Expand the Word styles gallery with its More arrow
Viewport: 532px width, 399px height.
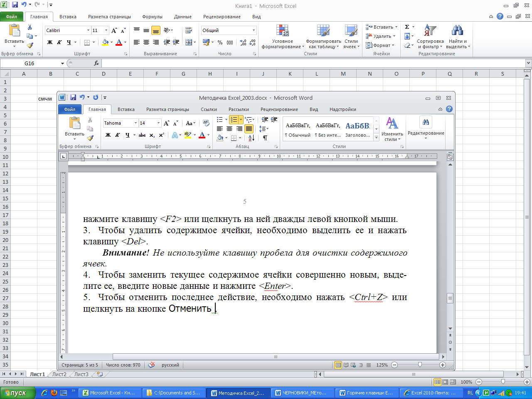click(376, 138)
